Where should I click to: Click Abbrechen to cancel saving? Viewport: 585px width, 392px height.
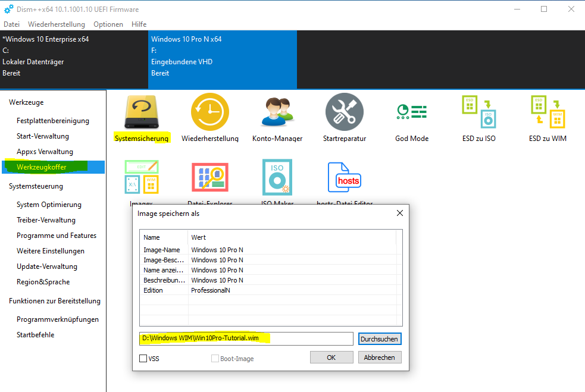coord(380,357)
